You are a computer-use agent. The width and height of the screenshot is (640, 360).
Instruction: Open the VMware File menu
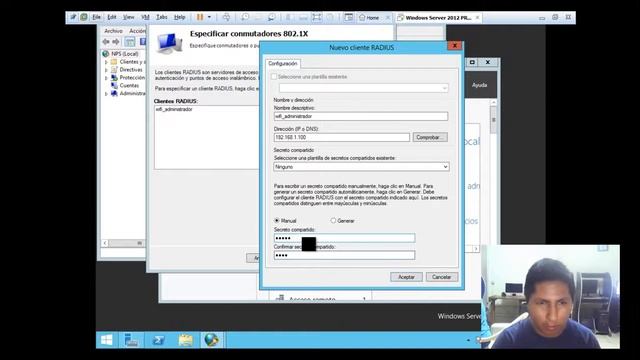click(x=96, y=17)
